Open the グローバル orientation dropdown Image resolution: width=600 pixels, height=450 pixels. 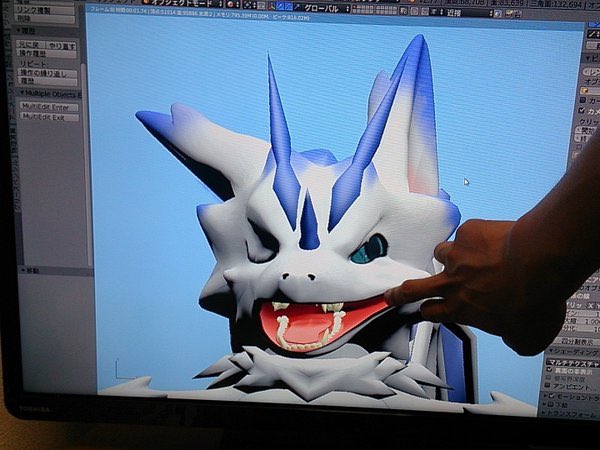pos(327,8)
